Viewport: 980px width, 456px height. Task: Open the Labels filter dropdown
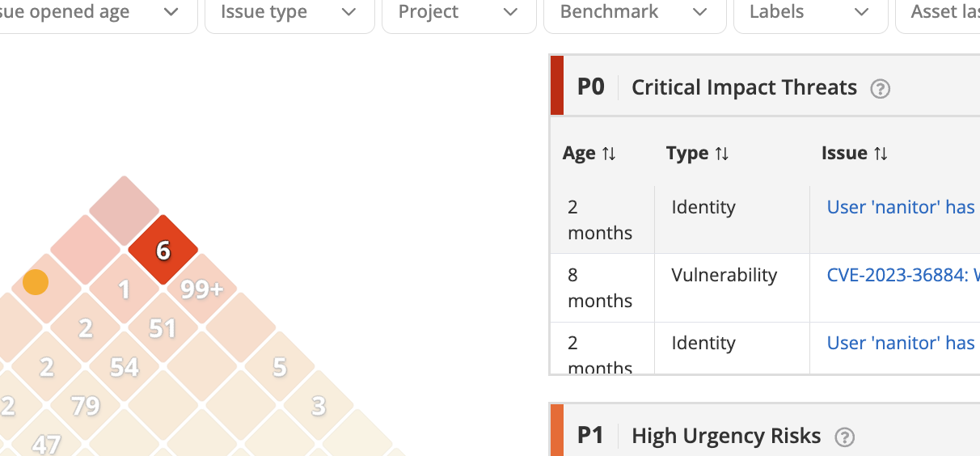(809, 12)
